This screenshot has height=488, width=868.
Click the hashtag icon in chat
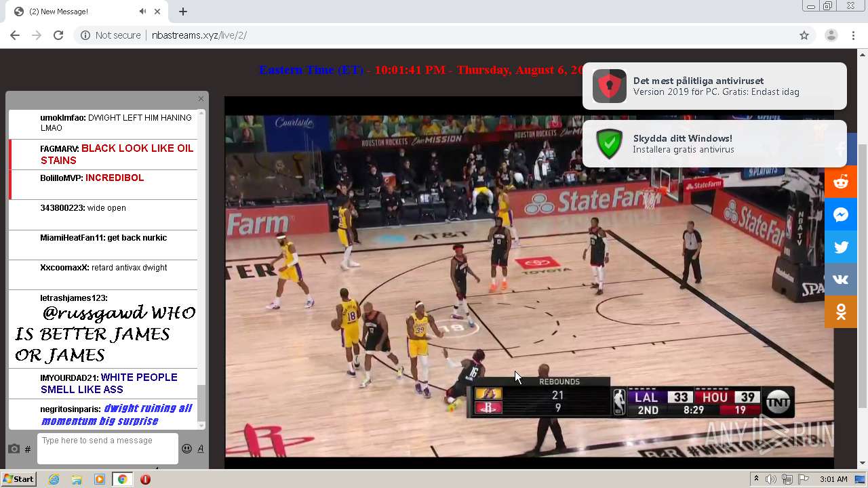pyautogui.click(x=28, y=449)
